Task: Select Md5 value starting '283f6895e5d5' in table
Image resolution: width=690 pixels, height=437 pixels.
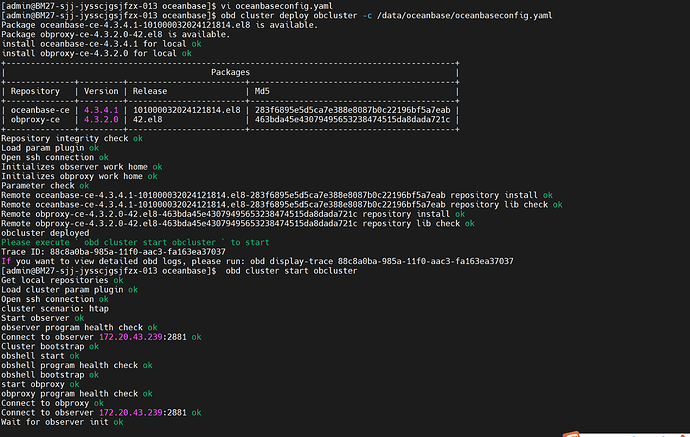Action: 352,110
